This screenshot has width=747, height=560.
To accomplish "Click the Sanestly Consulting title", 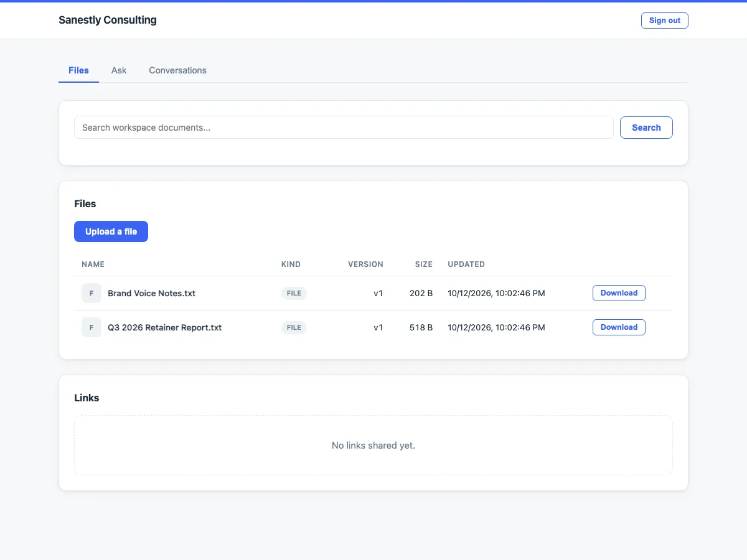I will point(108,20).
